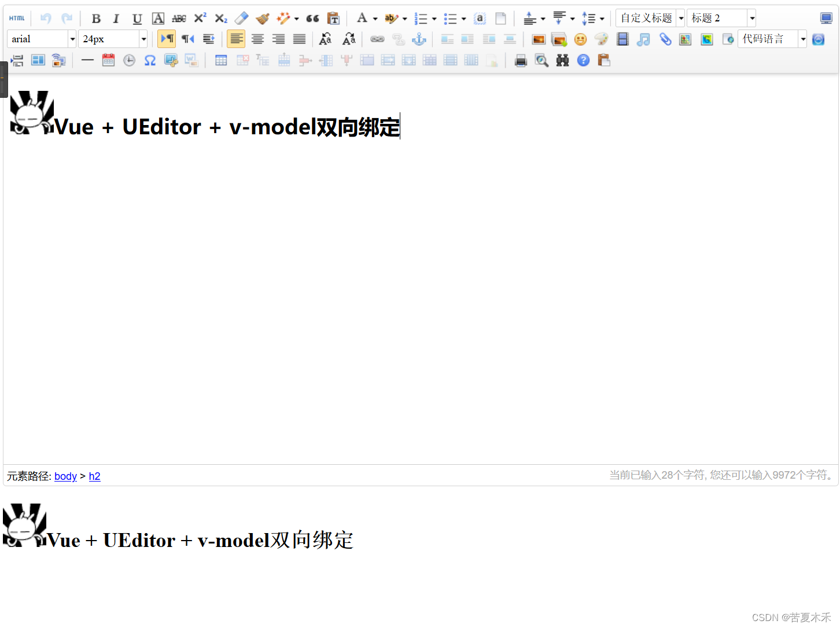
Task: Open the emoticon smiley picker
Action: (580, 39)
